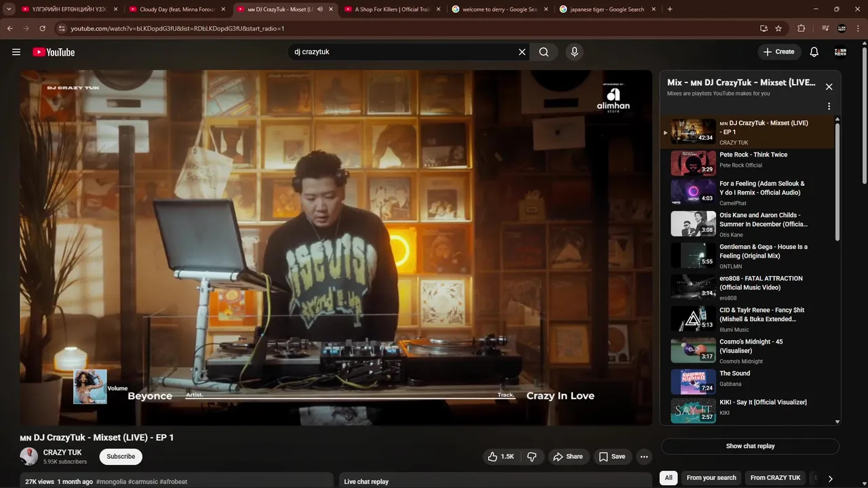Screen dimensions: 868x488
Task: Play Gentleman & Gega House Is a Feeling
Action: click(747, 256)
